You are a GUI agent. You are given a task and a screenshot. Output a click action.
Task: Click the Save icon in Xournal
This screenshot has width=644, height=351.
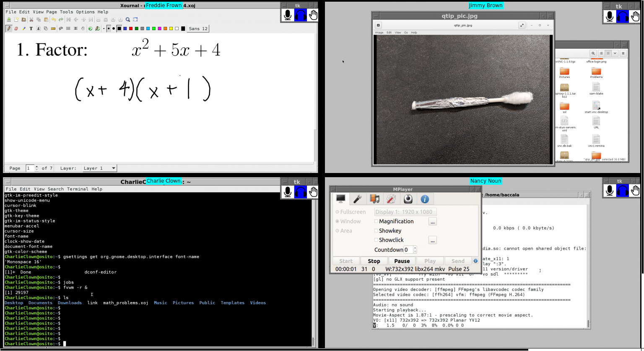click(9, 19)
